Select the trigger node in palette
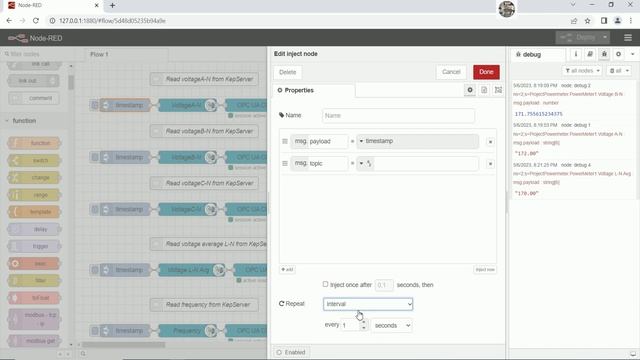 pyautogui.click(x=34, y=247)
